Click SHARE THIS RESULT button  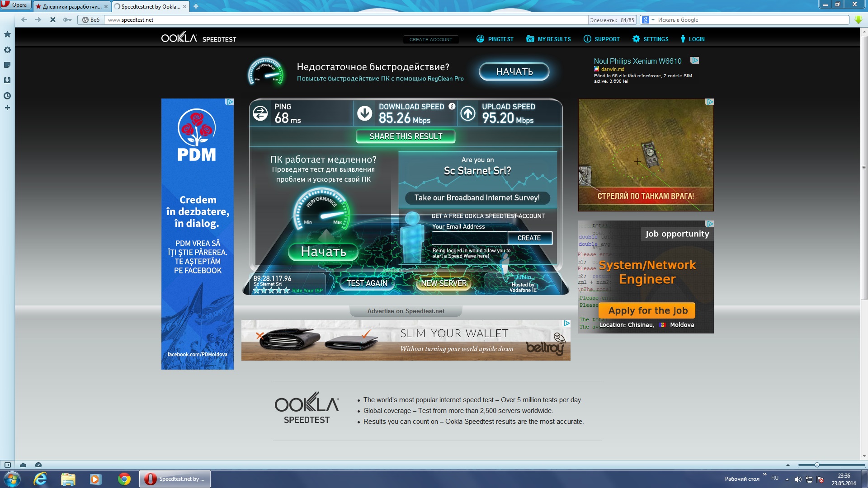pyautogui.click(x=406, y=136)
